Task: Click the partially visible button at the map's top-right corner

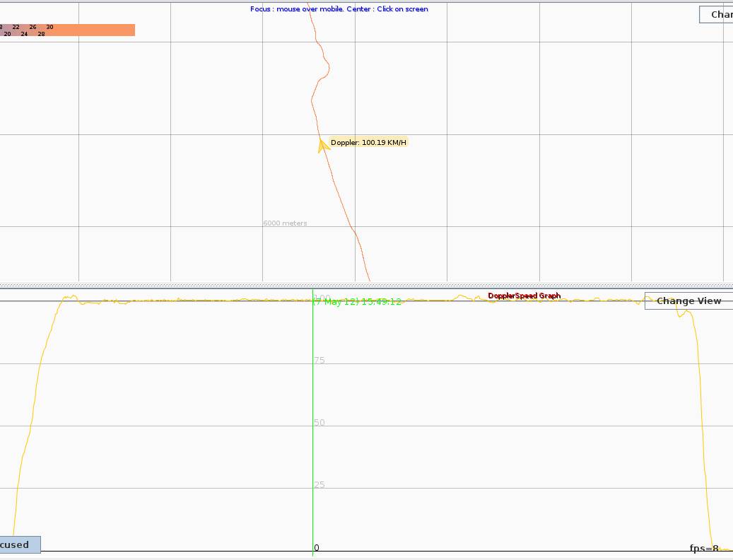Action: pos(716,15)
